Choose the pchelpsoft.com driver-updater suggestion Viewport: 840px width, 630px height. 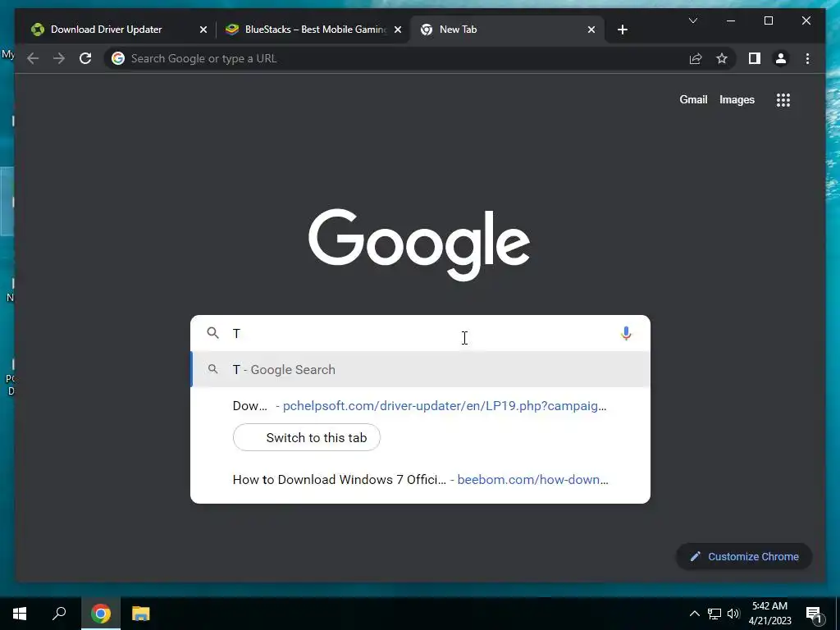click(420, 405)
